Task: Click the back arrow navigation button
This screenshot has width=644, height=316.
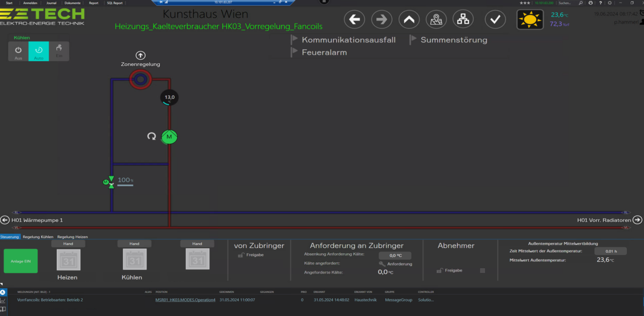Action: pyautogui.click(x=354, y=20)
